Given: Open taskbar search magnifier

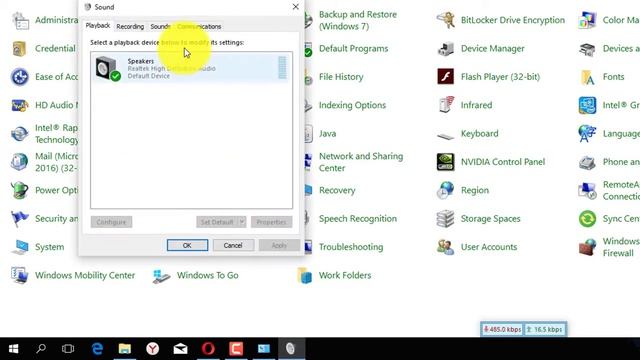Looking at the screenshot, I should tap(41, 349).
